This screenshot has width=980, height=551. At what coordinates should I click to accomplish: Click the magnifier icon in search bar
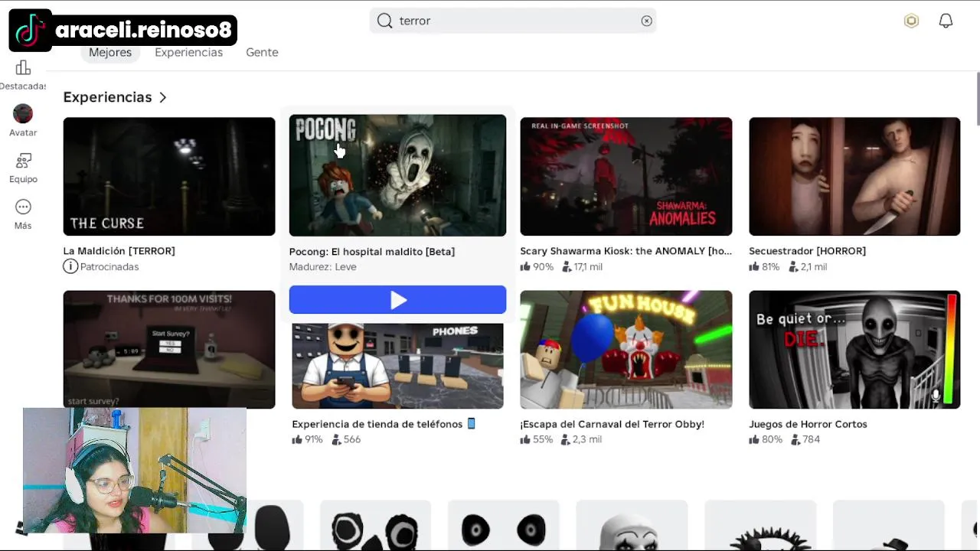tap(384, 21)
